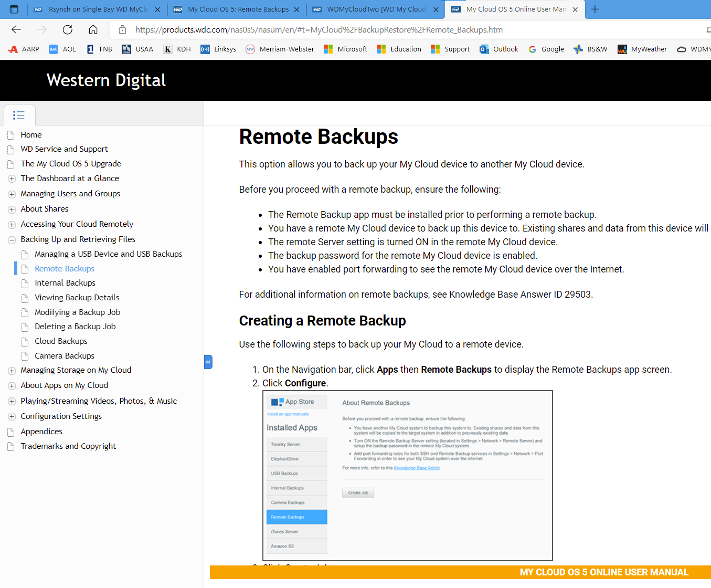Viewport: 711px width, 588px height.
Task: Click the browser address bar URL
Action: click(319, 30)
